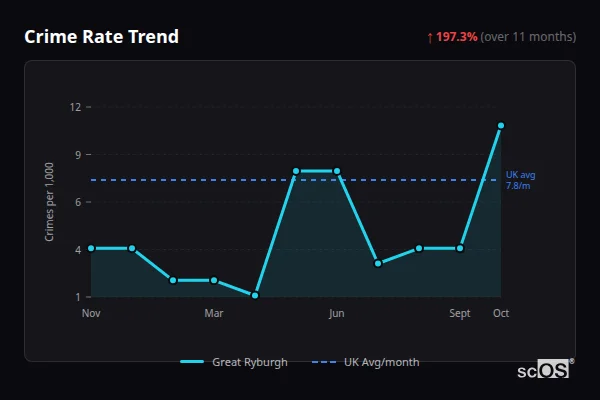Select the Oct data point on the line
600x400 pixels.
[x=501, y=126]
